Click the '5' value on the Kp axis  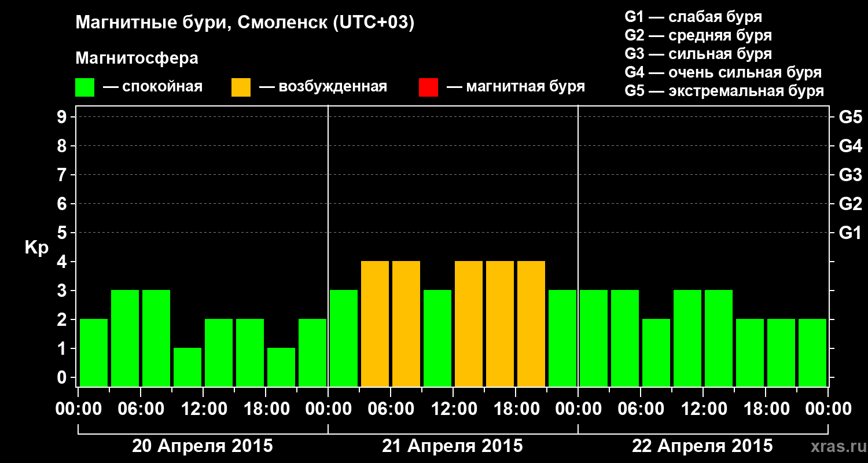pos(63,233)
